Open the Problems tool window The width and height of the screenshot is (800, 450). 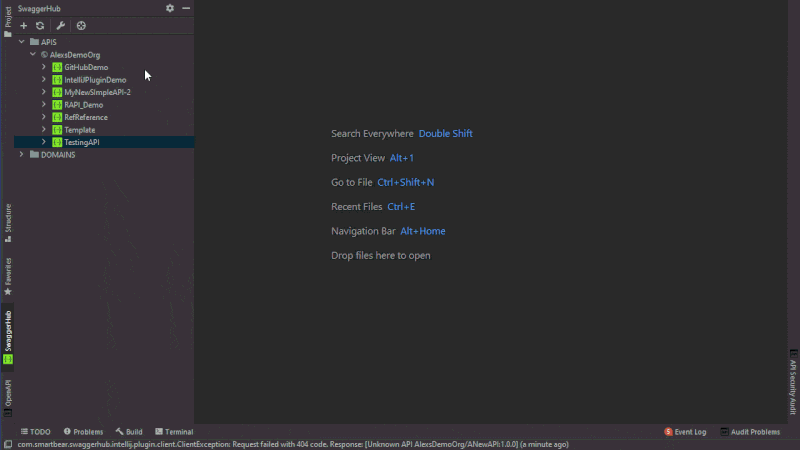(x=83, y=432)
